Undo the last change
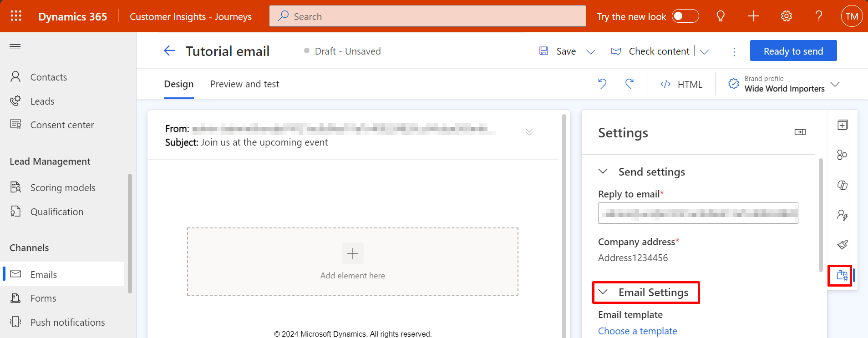868x338 pixels. [x=602, y=84]
